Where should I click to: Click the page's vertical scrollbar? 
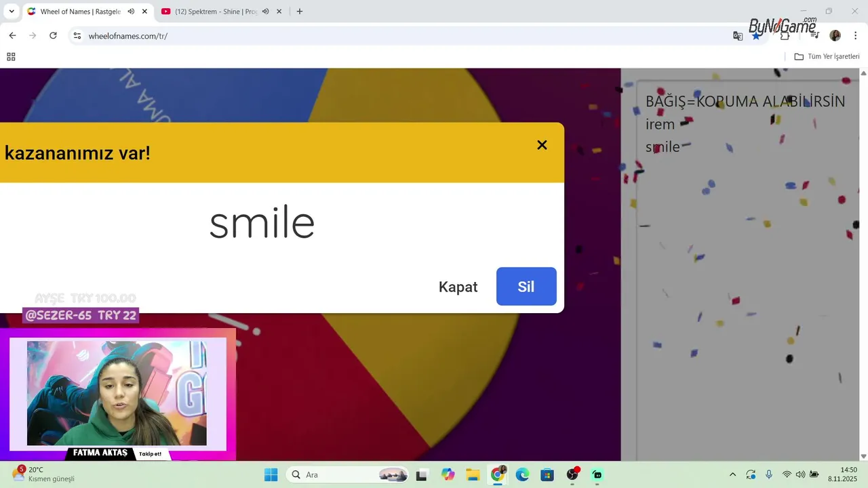point(863,264)
